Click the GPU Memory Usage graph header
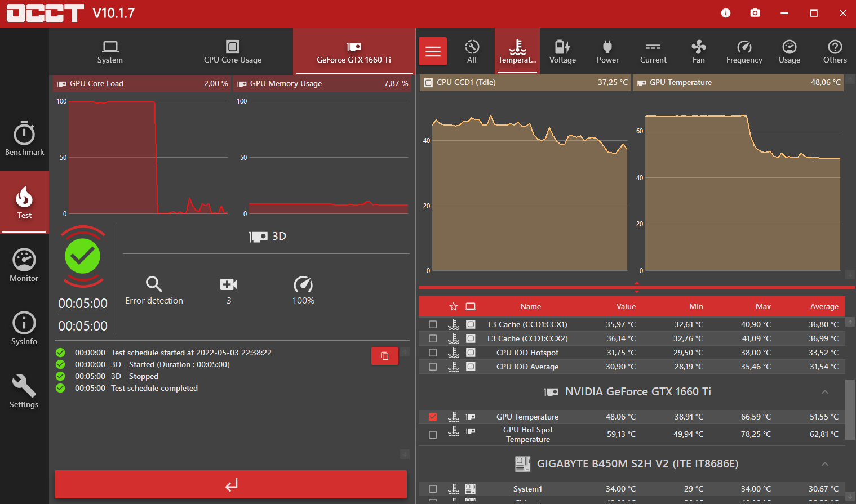 pyautogui.click(x=322, y=83)
